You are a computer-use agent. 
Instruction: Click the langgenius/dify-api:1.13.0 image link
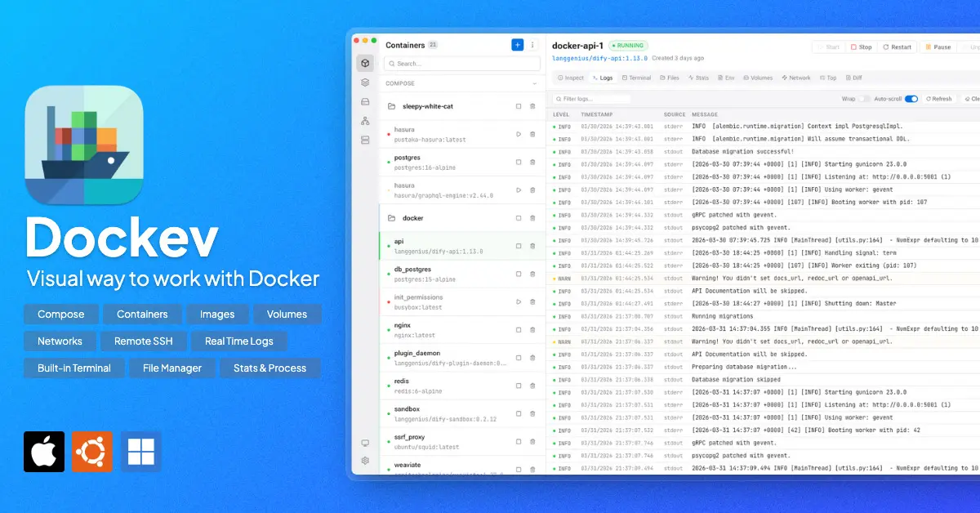(x=599, y=58)
